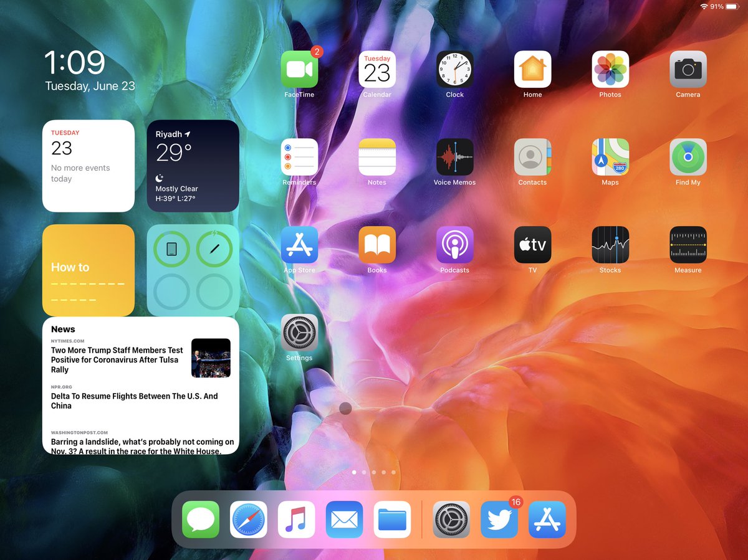Open the Photos app
The height and width of the screenshot is (560, 748).
(x=610, y=69)
